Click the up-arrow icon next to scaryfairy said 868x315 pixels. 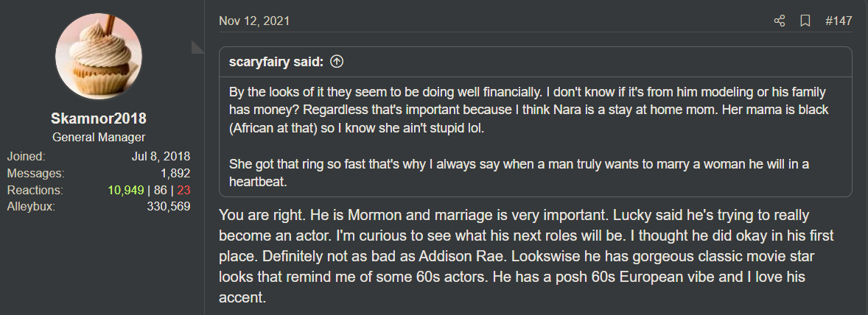coord(337,62)
